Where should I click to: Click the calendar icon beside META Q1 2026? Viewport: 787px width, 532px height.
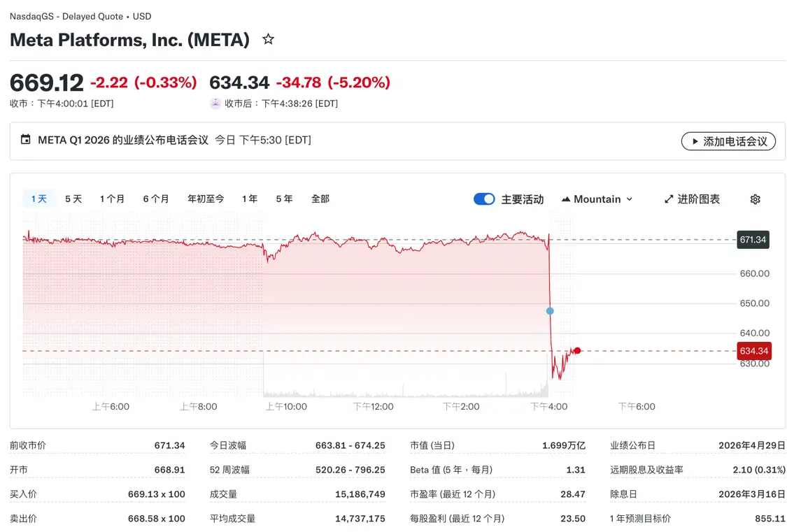point(26,140)
